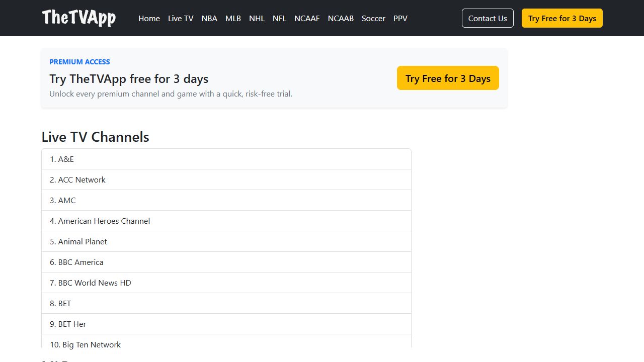Open the NBA page
The width and height of the screenshot is (644, 362).
tap(209, 18)
